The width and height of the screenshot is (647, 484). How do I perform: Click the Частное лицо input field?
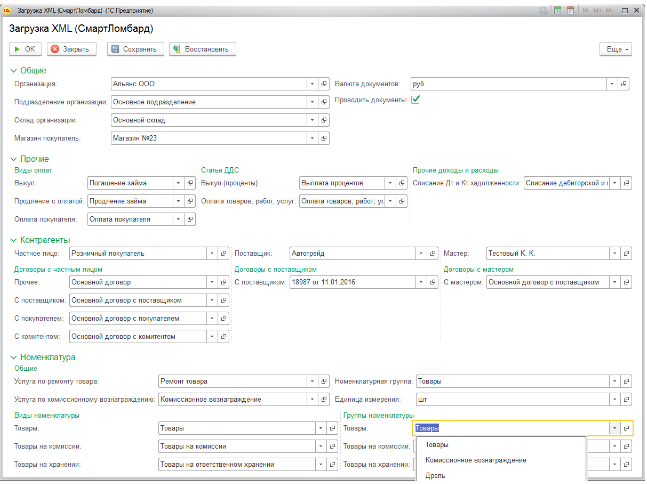(x=138, y=253)
